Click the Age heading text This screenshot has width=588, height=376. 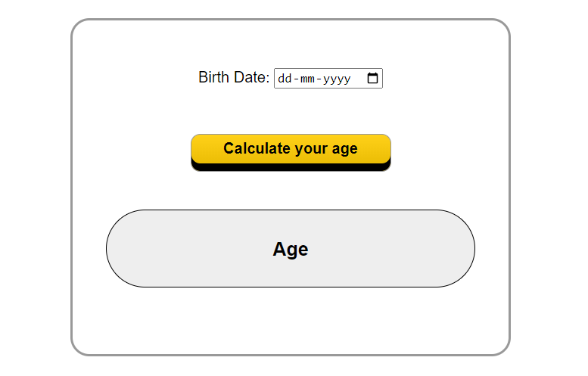pos(291,249)
